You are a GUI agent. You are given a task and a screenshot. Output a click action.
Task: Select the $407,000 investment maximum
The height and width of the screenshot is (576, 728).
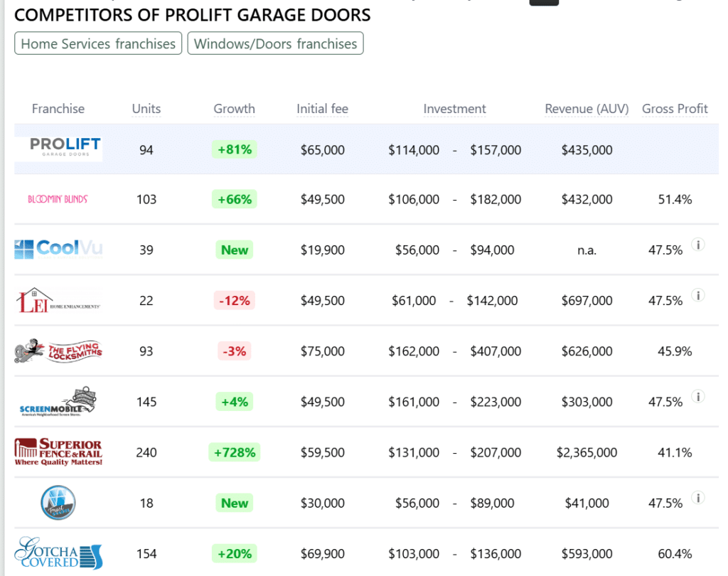[496, 351]
